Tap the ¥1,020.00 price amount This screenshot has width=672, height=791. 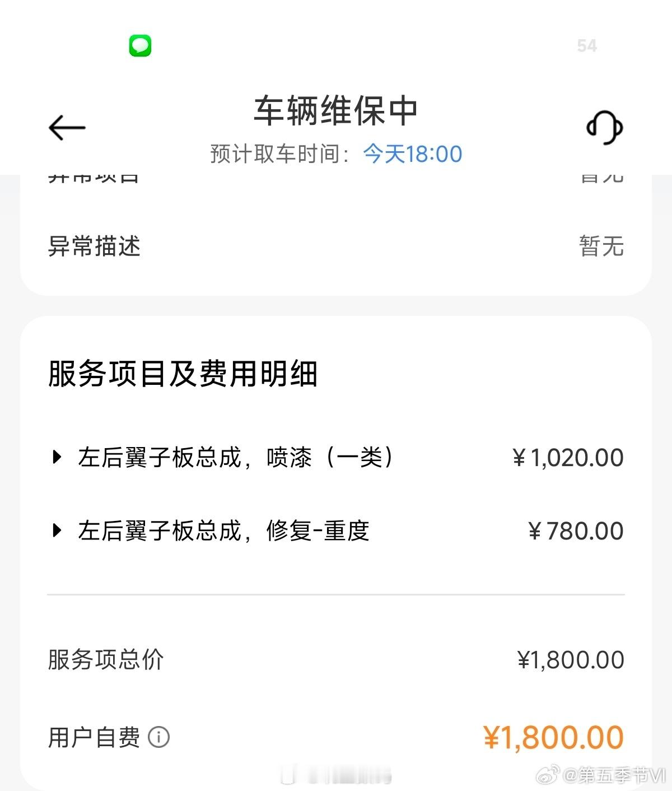pyautogui.click(x=568, y=458)
